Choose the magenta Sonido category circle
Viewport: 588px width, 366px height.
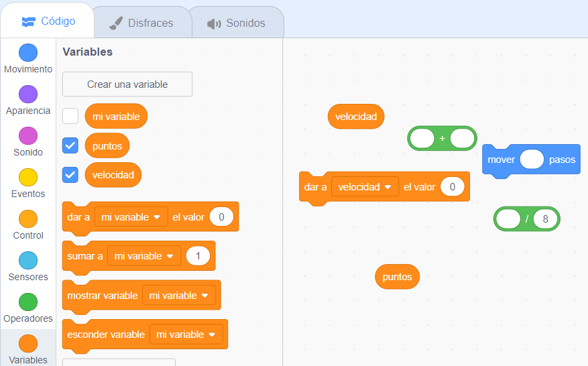(28, 136)
